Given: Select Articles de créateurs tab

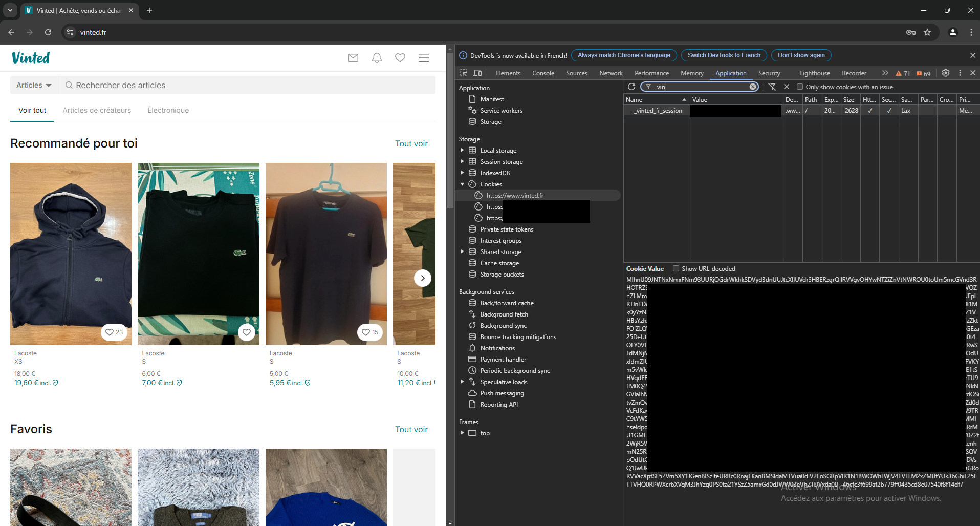Looking at the screenshot, I should point(97,110).
